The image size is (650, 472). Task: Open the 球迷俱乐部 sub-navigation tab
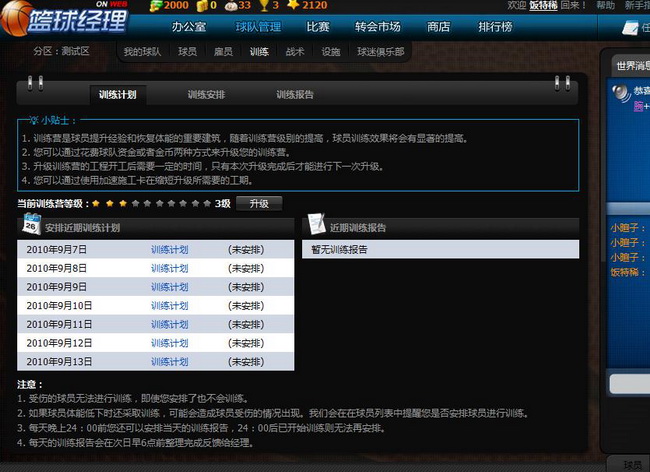380,51
